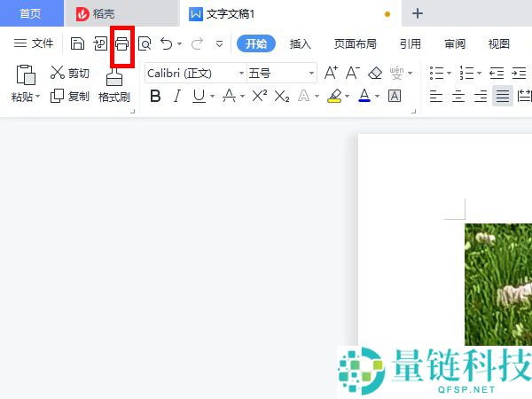Toggle Bold formatting

pos(155,96)
